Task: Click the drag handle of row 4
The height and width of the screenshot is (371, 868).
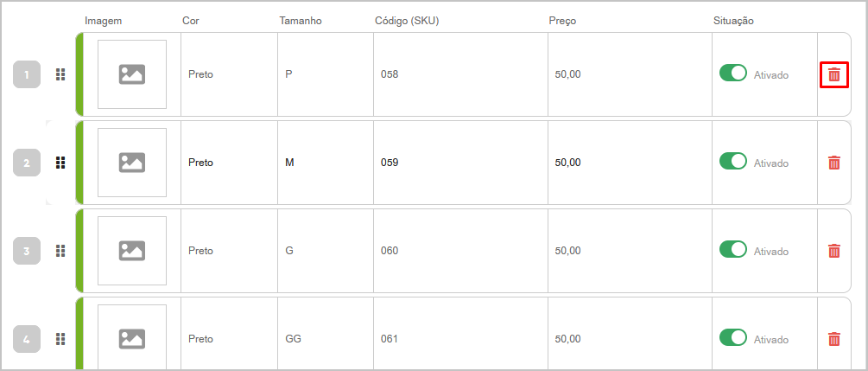Action: [61, 339]
